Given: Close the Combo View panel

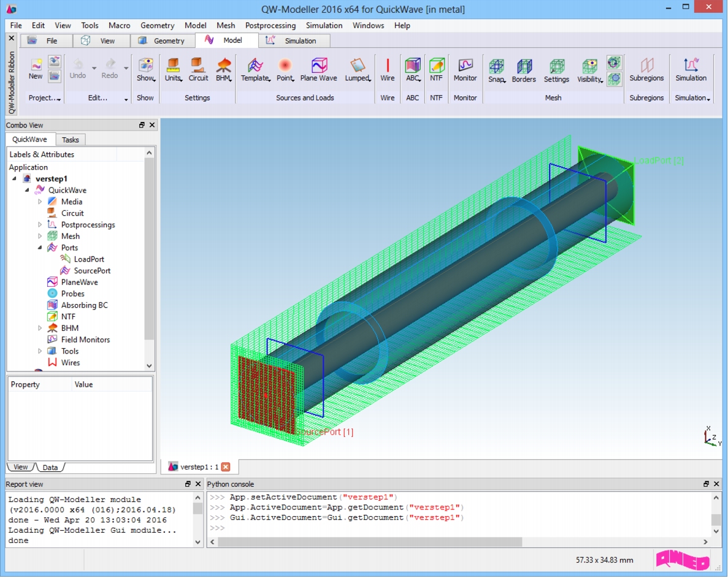Looking at the screenshot, I should [x=152, y=125].
